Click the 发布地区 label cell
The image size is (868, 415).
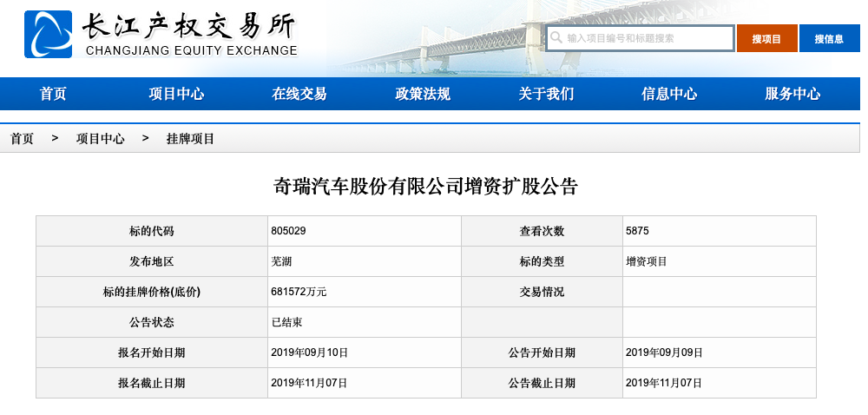click(x=152, y=261)
